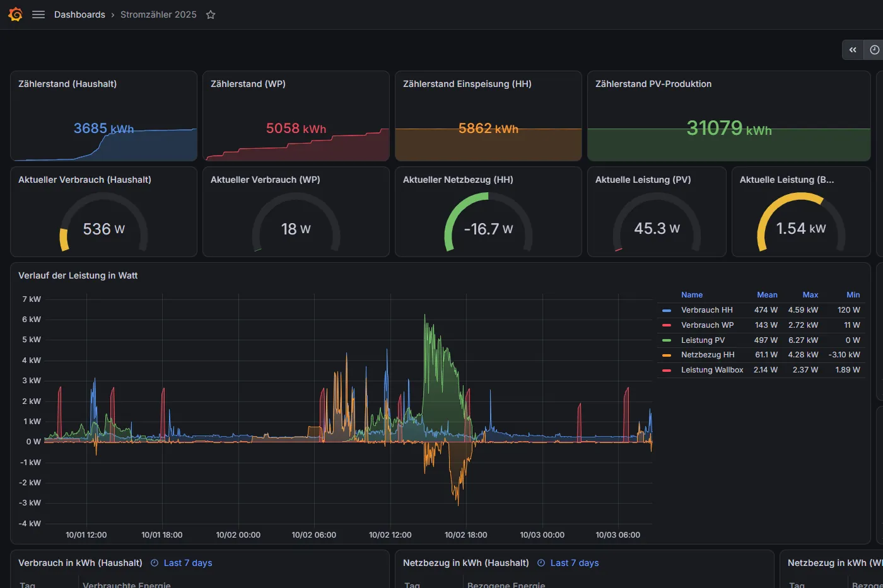Viewport: 883px width, 588px height.
Task: Click the 5862 kWh Einspeisung value
Action: tap(488, 129)
